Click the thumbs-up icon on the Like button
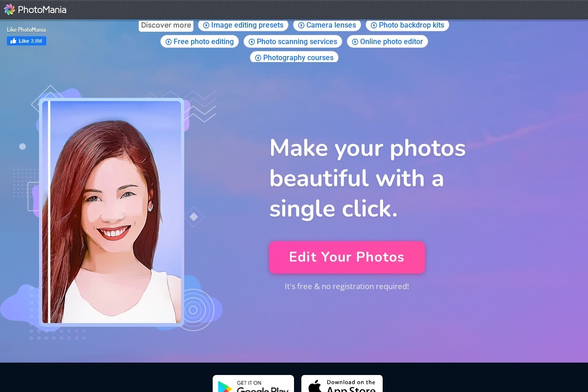Viewport: 588px width, 392px height. [x=13, y=40]
